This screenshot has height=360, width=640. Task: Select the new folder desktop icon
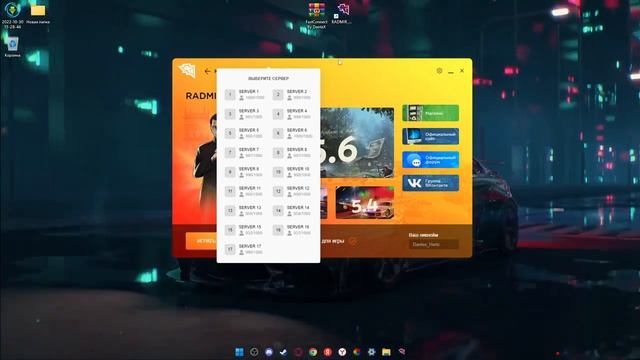pyautogui.click(x=38, y=14)
